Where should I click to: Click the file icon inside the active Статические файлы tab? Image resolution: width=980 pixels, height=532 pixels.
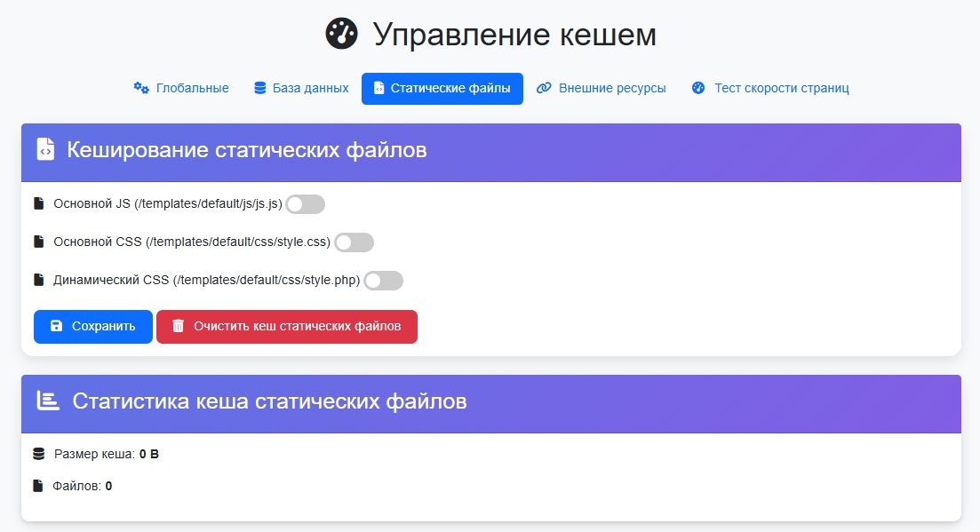click(381, 88)
